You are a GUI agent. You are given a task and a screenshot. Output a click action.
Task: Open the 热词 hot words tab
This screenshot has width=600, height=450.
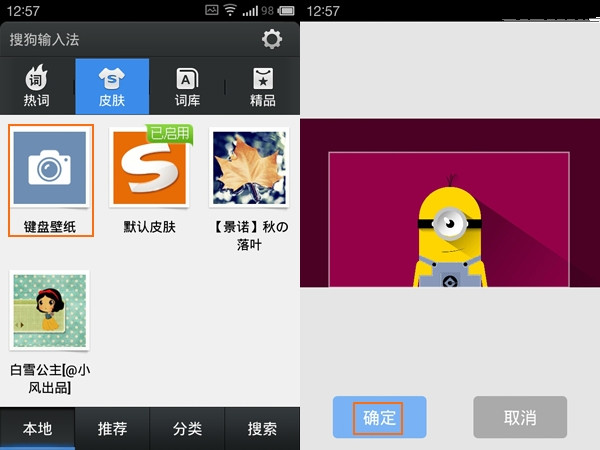37,86
